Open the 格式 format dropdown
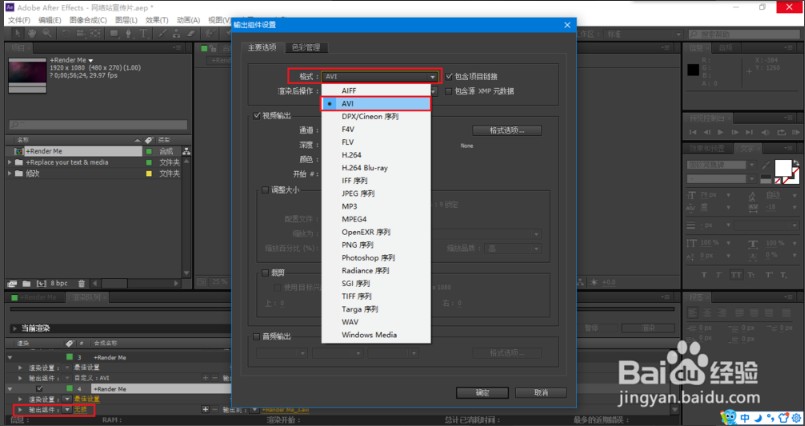 coord(381,76)
